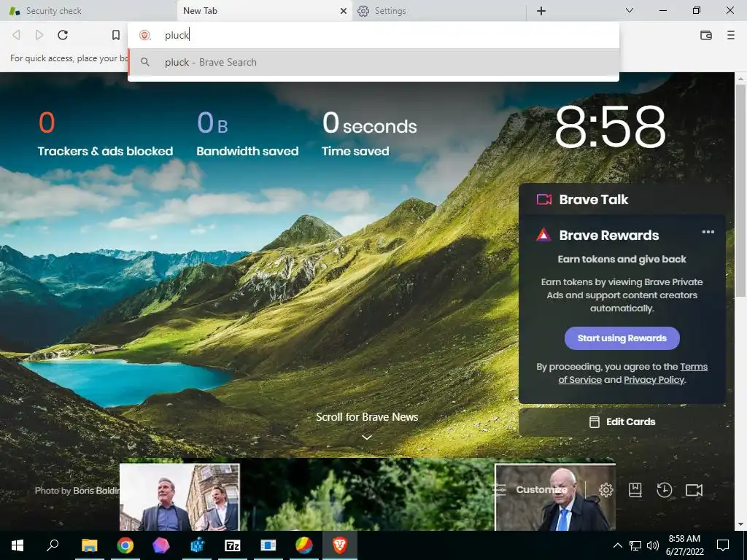Click Scroll for Brave News text

(x=367, y=417)
